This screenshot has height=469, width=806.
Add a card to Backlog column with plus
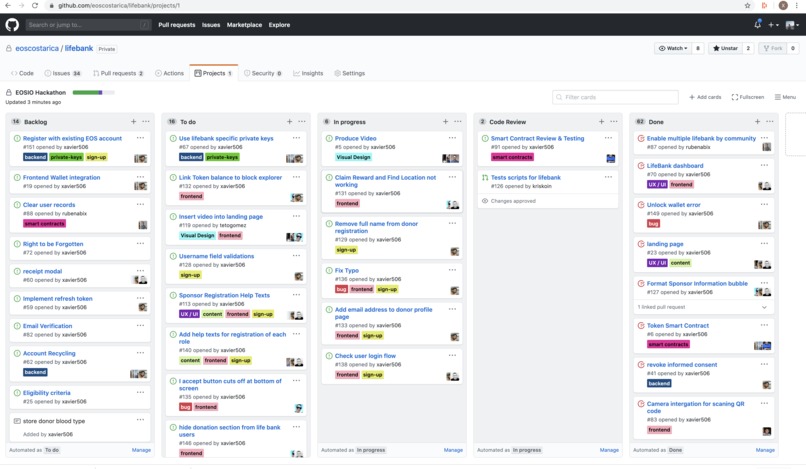(133, 121)
